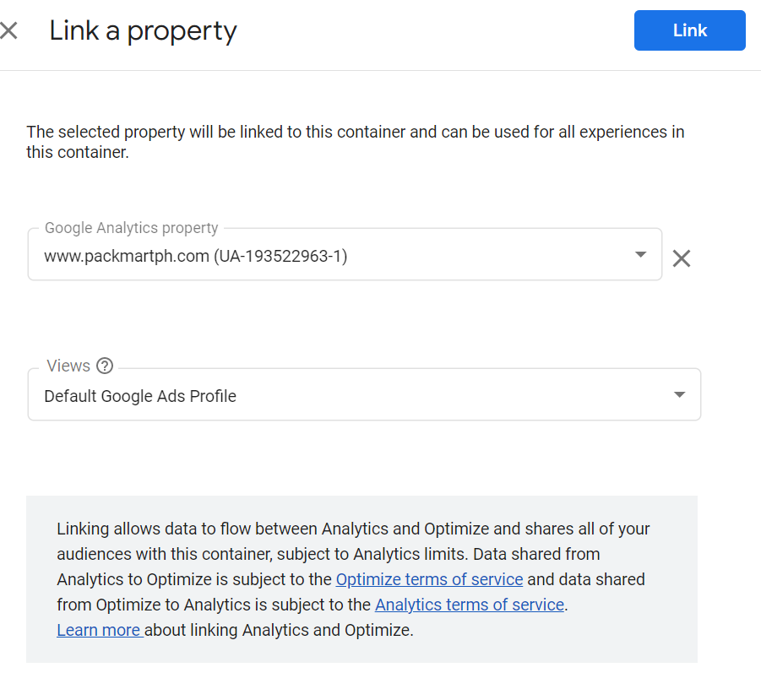Screen dimensions: 761x700
Task: Close the Link a property panel
Action: [8, 30]
